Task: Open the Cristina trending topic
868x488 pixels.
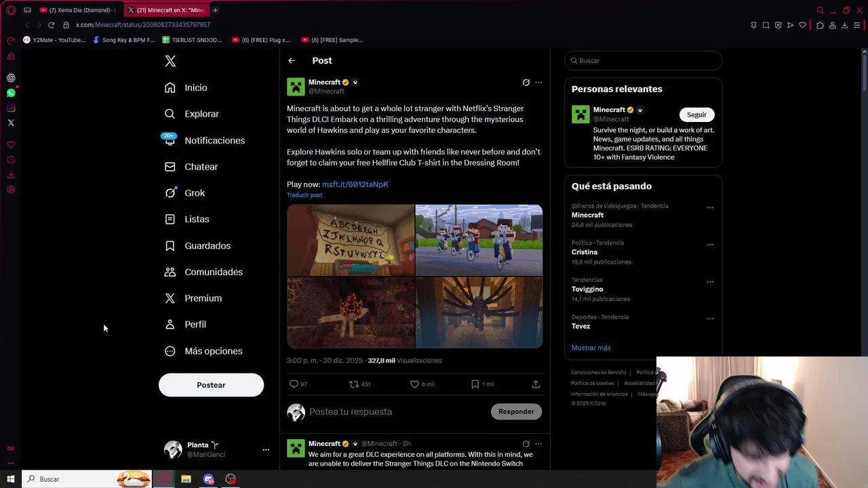Action: (585, 252)
